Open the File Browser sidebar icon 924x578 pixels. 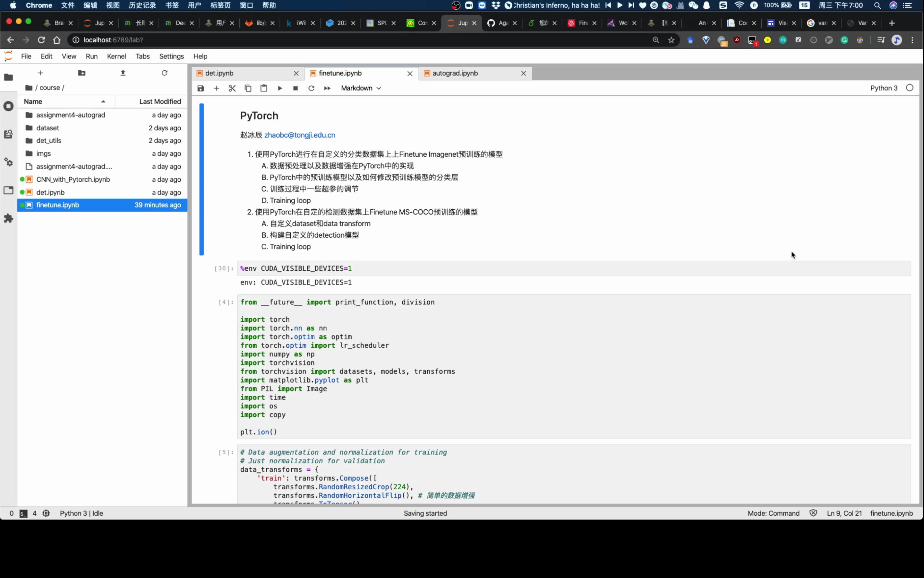[x=8, y=77]
